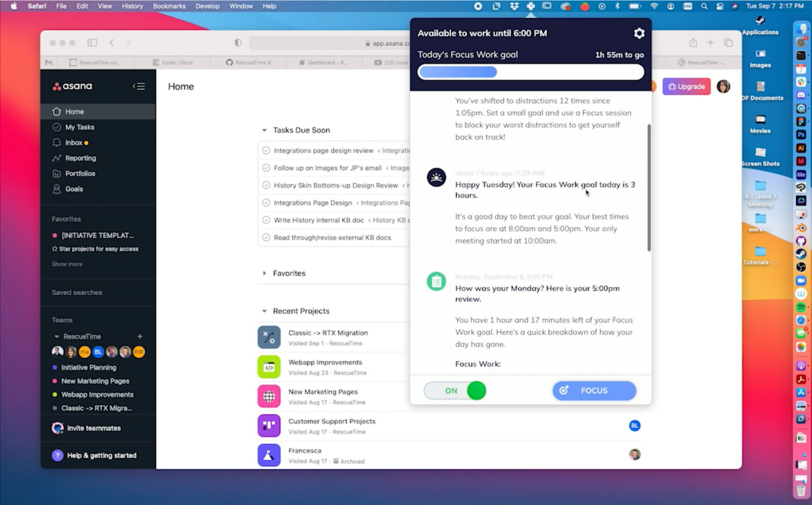
Task: Click Safari back arrow
Action: click(111, 43)
